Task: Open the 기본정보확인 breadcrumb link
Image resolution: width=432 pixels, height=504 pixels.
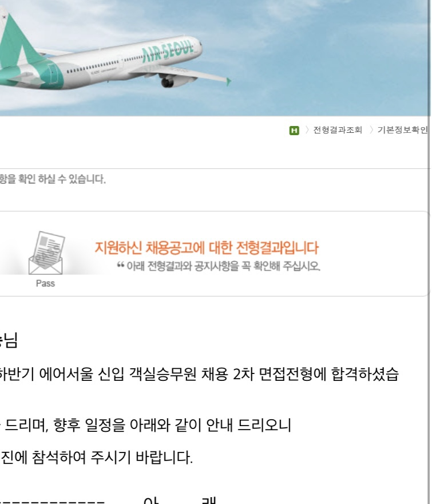Action: click(402, 130)
